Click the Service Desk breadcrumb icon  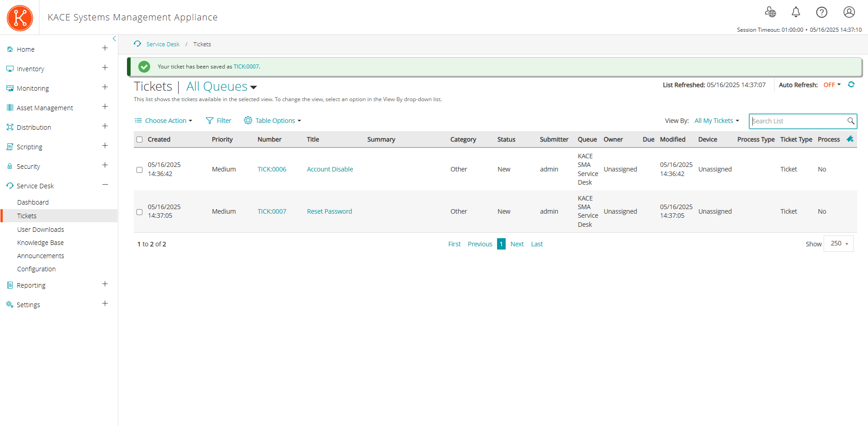(137, 44)
